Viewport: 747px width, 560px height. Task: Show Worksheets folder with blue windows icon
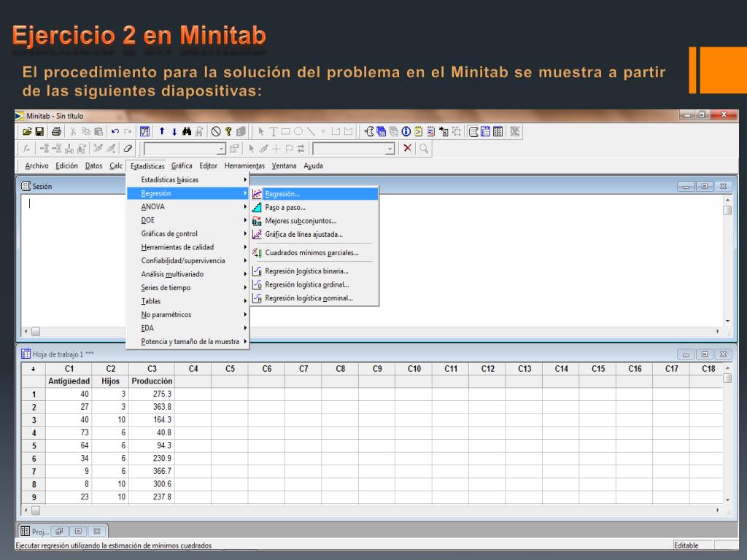381,131
